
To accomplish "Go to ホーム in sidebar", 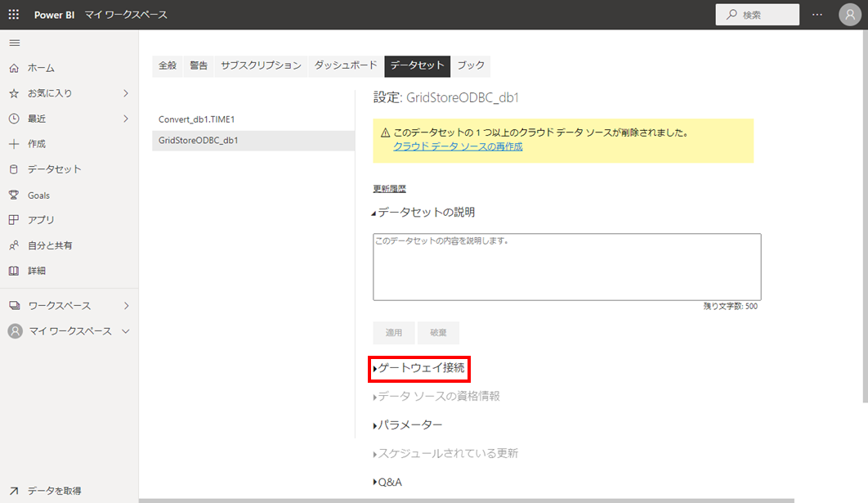I will click(x=41, y=68).
